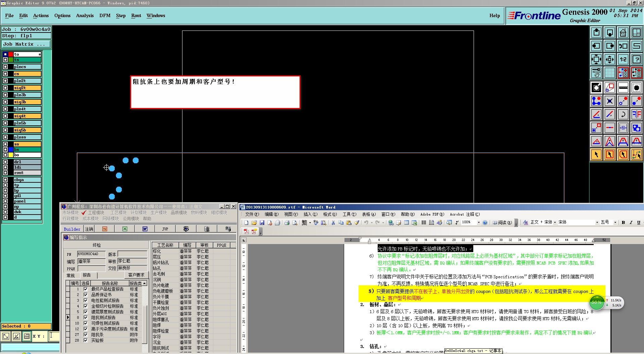644x354 pixels.
Task: Open the style 正文 + 宋体 dropdown
Action: [x=555, y=223]
